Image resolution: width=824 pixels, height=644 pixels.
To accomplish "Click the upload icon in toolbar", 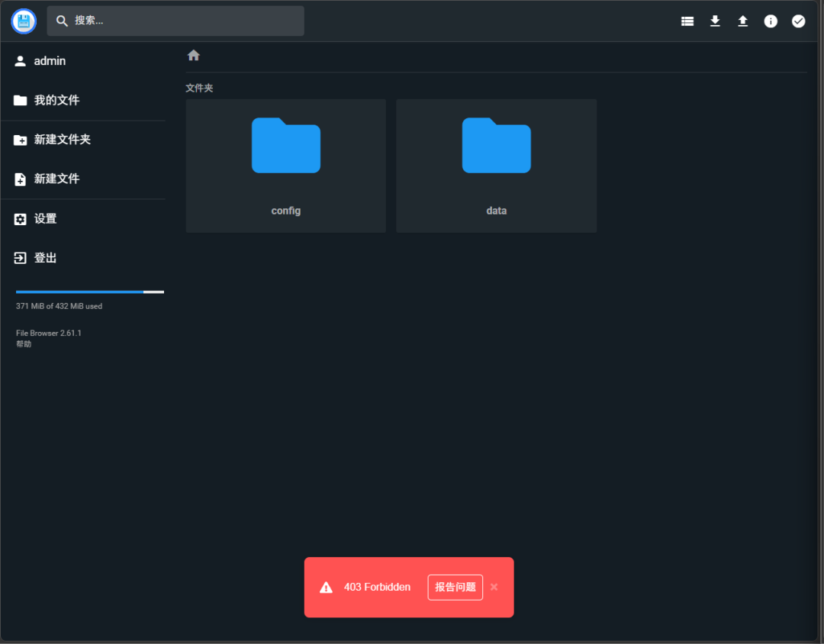I will (x=742, y=21).
